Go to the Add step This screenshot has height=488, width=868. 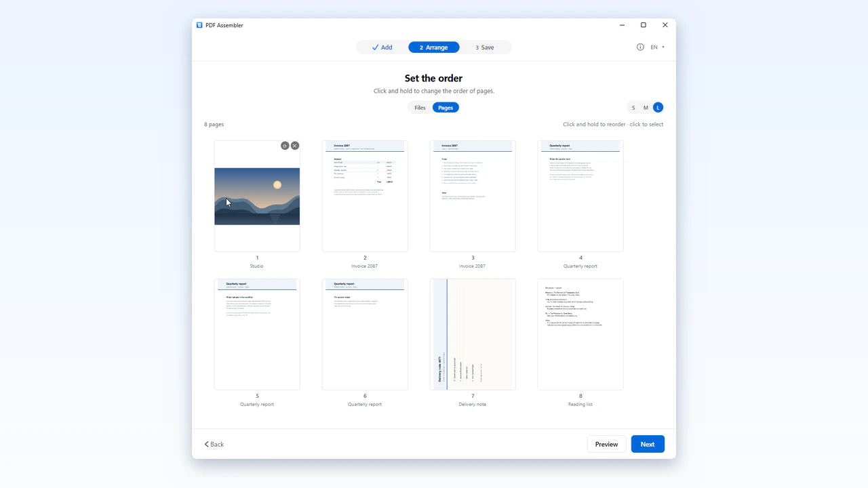(x=382, y=47)
